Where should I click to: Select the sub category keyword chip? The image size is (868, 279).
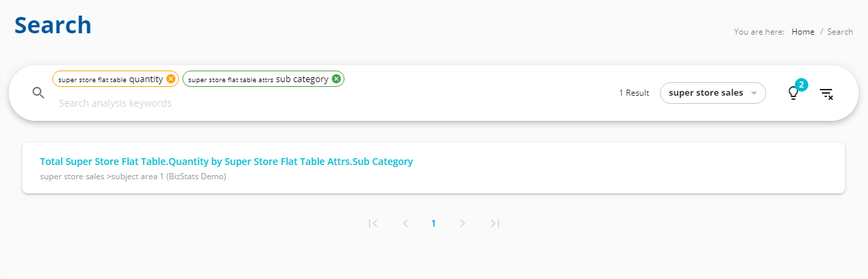263,79
